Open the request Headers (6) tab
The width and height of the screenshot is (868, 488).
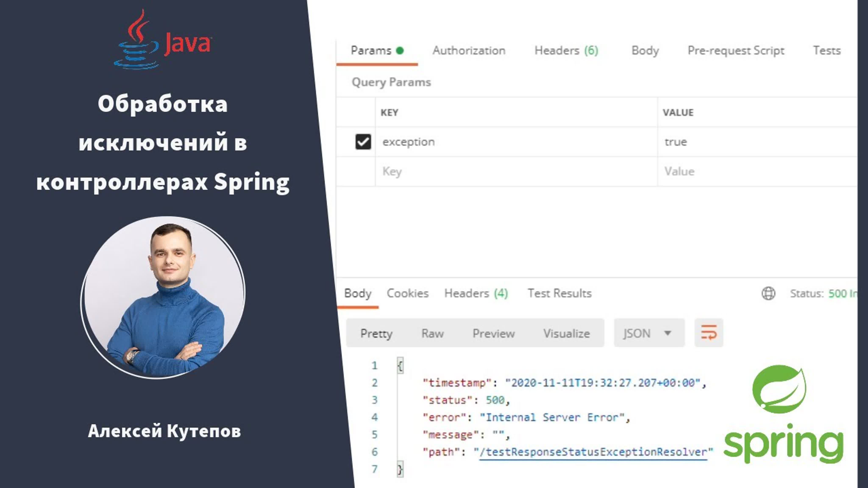566,51
